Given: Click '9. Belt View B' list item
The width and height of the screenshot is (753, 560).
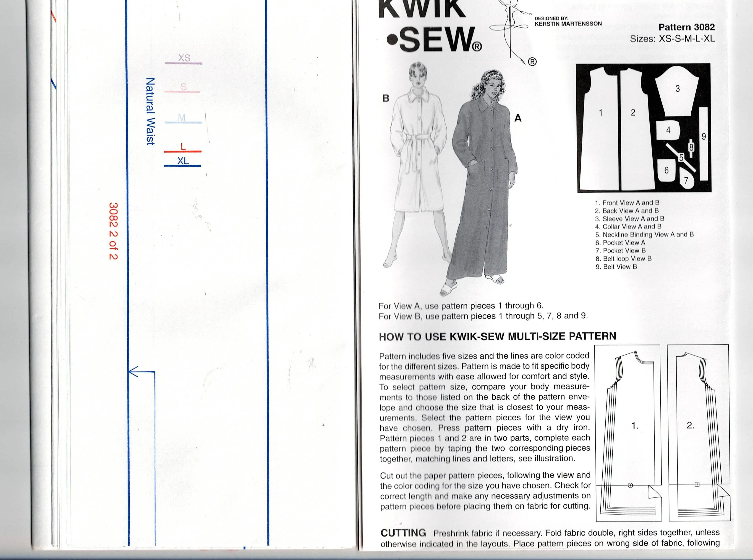Looking at the screenshot, I should coord(616,267).
